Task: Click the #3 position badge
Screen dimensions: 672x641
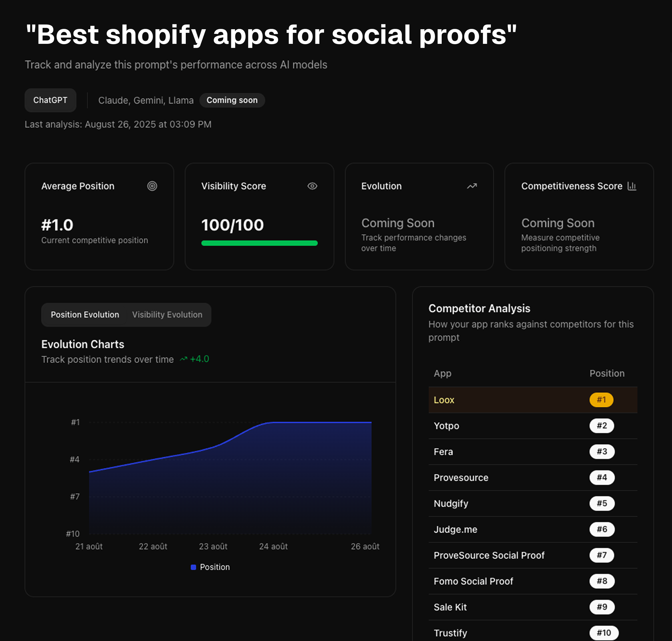Action: [x=602, y=452]
